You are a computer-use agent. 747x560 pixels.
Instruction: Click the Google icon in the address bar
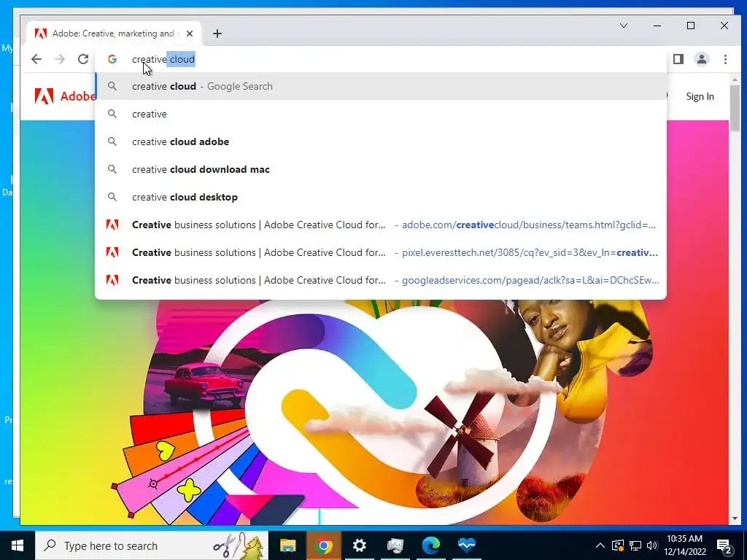coord(112,59)
